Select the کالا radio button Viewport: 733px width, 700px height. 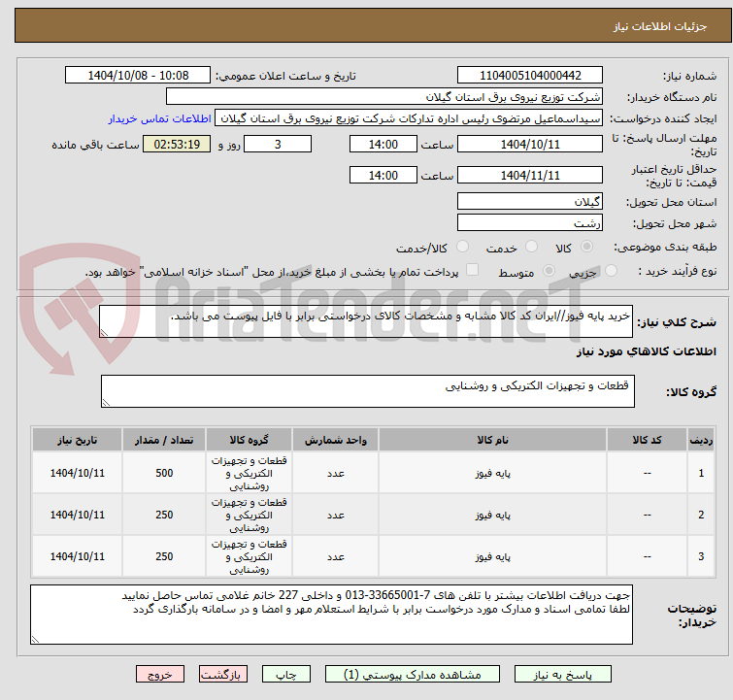(586, 247)
